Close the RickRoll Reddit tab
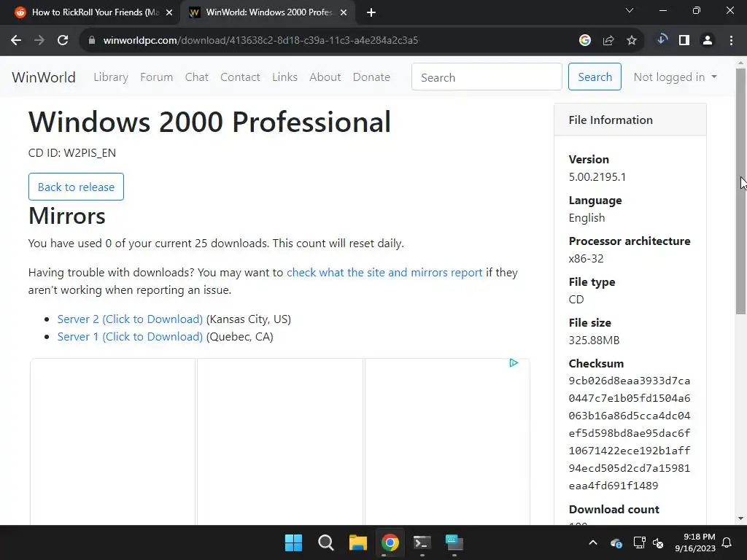Screen dimensions: 747x560 (169, 12)
